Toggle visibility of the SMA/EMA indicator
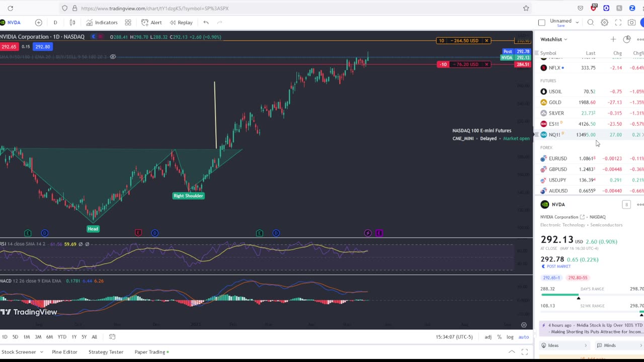Image resolution: width=644 pixels, height=362 pixels. point(113,57)
